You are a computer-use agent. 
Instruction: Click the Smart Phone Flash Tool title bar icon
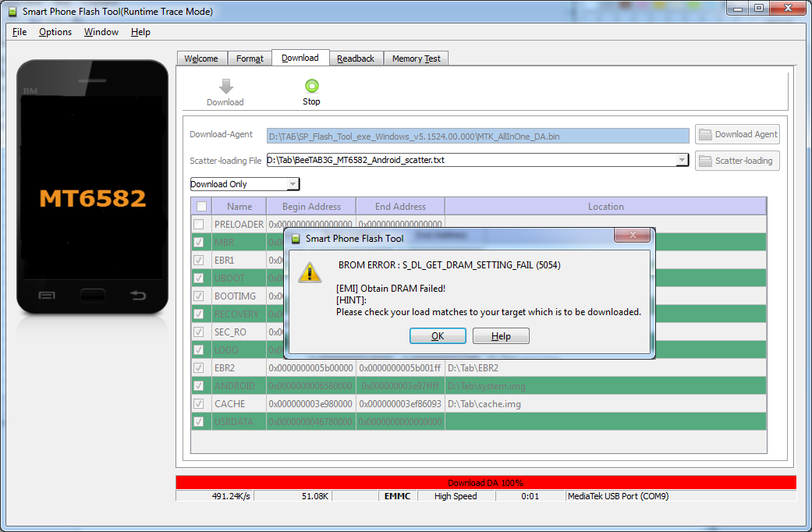[12, 12]
